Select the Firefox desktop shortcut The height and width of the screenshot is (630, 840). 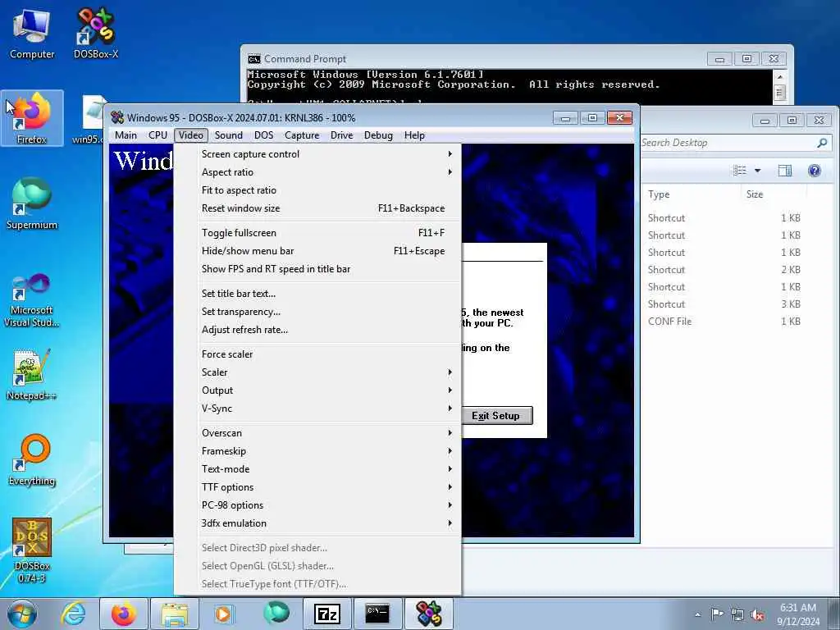[32, 118]
